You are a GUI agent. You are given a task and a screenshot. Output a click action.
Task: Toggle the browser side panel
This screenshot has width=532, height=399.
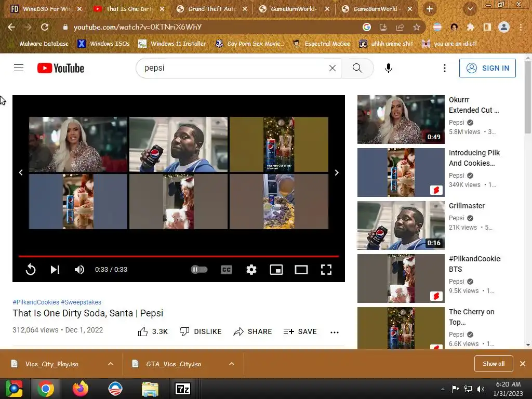point(487,27)
